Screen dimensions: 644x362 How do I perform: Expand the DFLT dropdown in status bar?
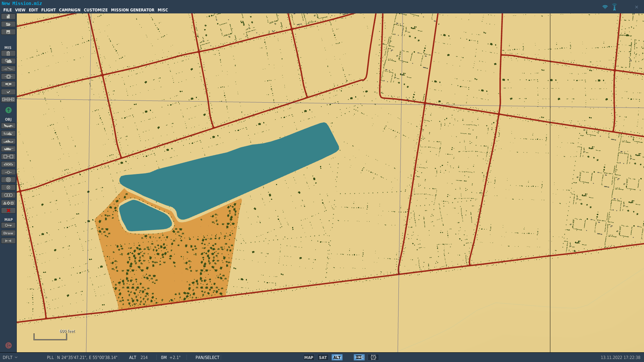pyautogui.click(x=10, y=358)
